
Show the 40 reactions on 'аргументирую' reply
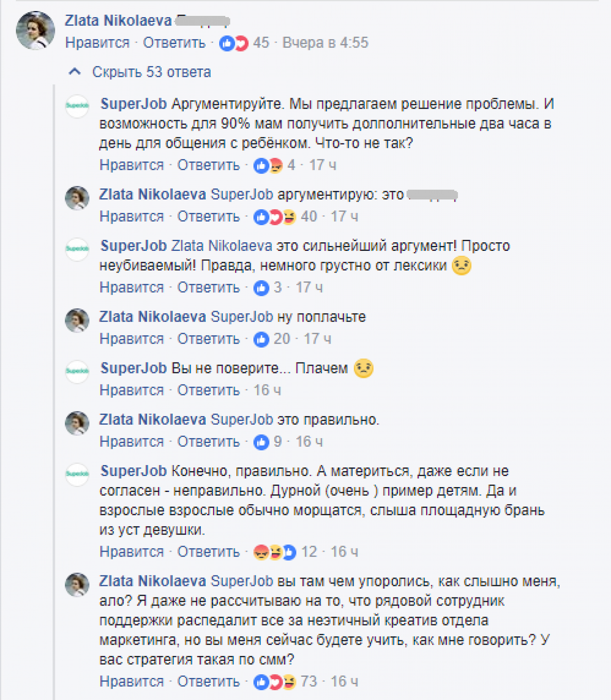point(285,217)
